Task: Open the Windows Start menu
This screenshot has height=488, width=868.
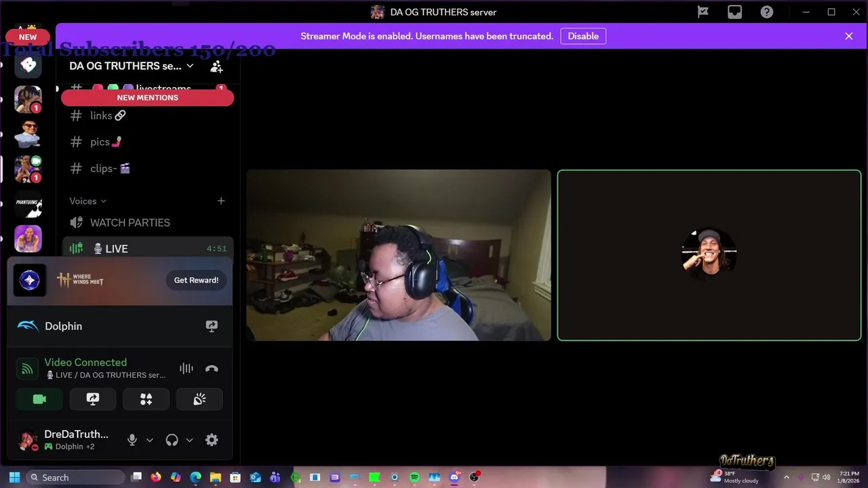Action: click(x=14, y=477)
